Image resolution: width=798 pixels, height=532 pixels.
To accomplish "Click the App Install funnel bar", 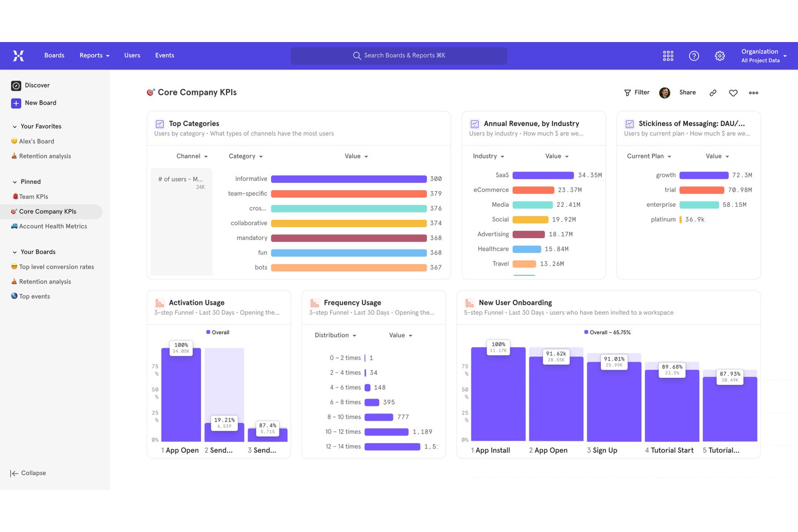I will click(498, 394).
